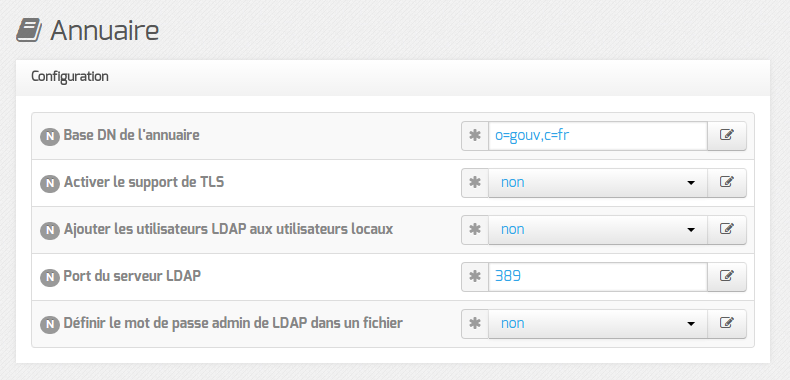Click the N badge beside Port du serveur LDAP
This screenshot has width=790, height=380.
click(x=50, y=277)
